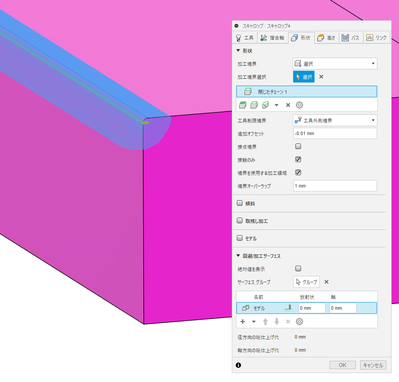Open the 加工境界 machining boundary dropdown
399x382 pixels.
pos(335,64)
